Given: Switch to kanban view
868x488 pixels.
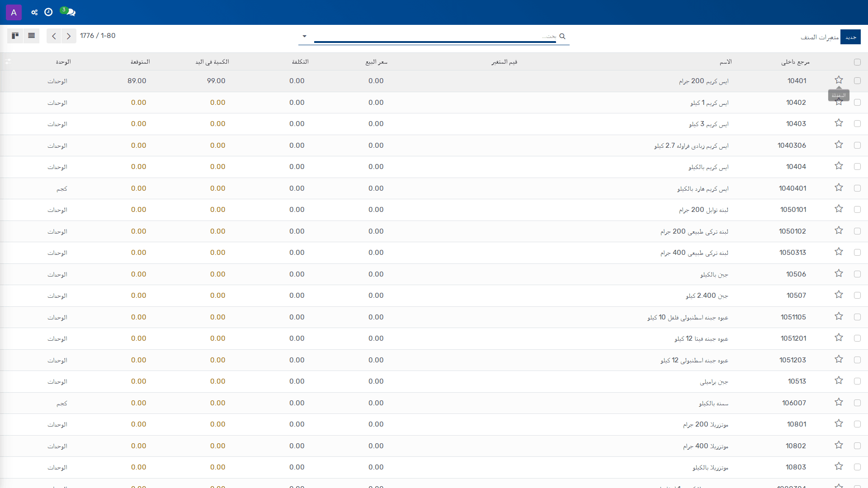Looking at the screenshot, I should click(15, 36).
